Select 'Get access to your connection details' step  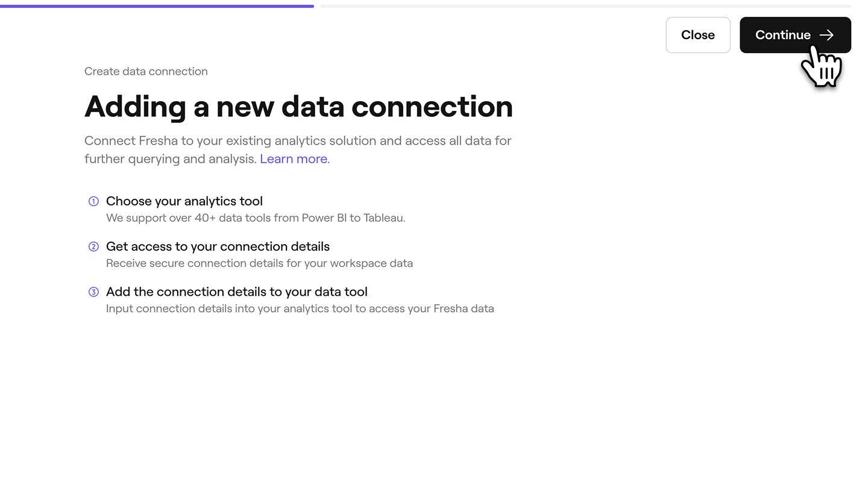(x=218, y=246)
